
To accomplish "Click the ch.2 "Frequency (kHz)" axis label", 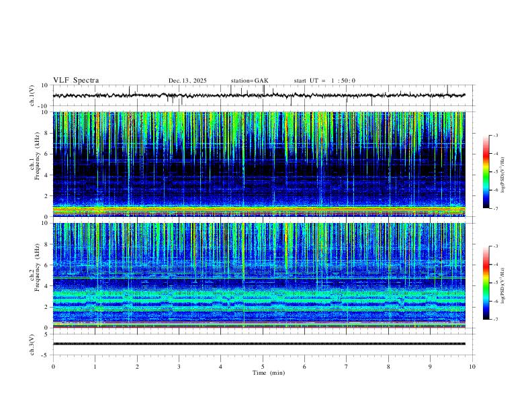I will [38, 267].
